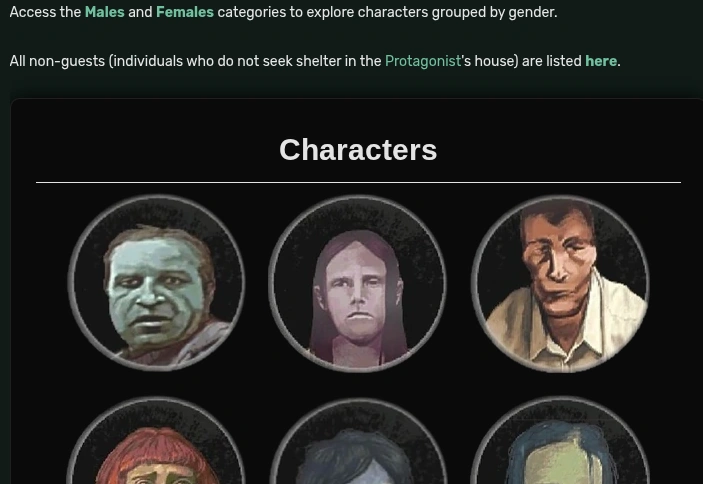Open the Females category link
The width and height of the screenshot is (703, 484).
(x=185, y=12)
